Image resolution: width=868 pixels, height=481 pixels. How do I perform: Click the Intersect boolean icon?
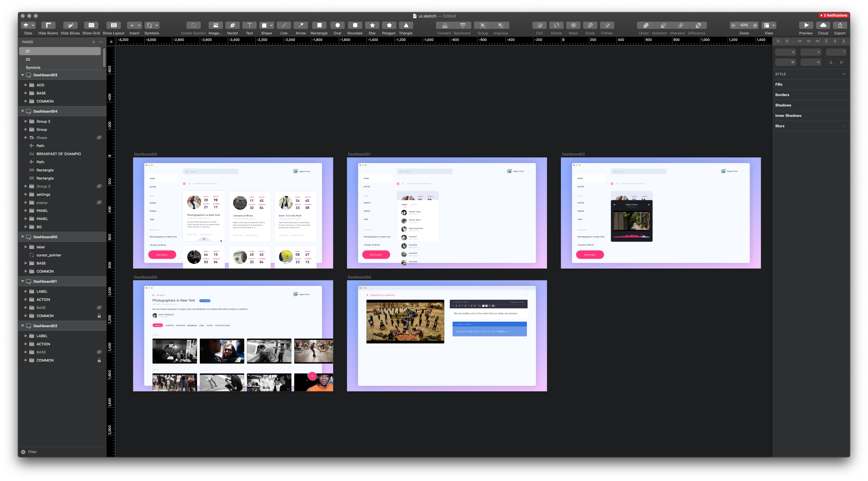point(680,25)
